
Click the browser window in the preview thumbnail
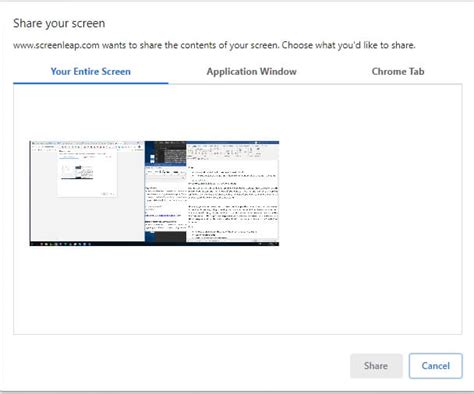(87, 190)
